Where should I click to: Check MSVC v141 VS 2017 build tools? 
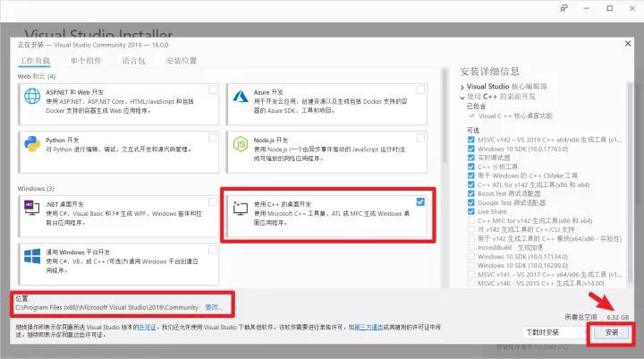[x=471, y=274]
